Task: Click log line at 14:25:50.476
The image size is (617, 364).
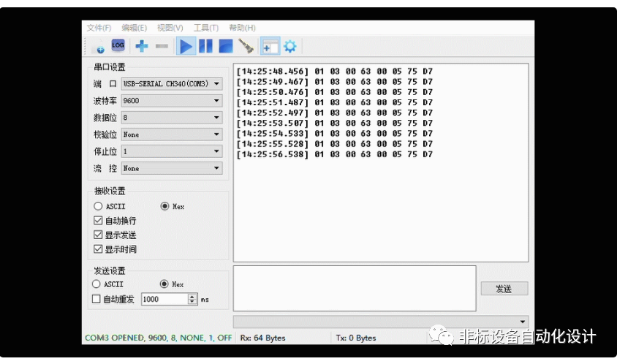Action: (x=335, y=92)
